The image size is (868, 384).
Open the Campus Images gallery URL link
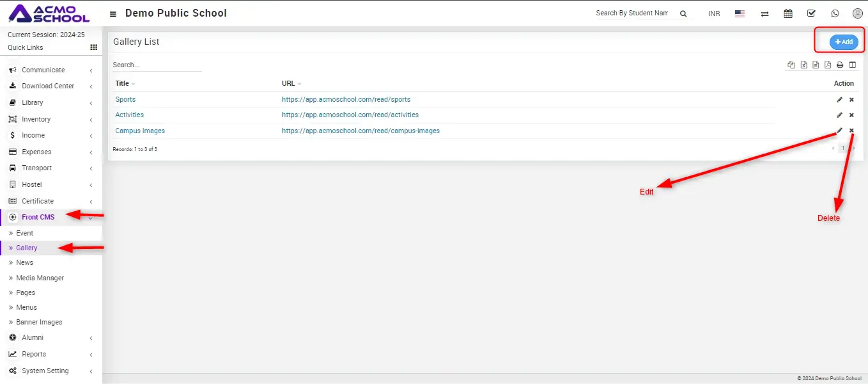(360, 131)
